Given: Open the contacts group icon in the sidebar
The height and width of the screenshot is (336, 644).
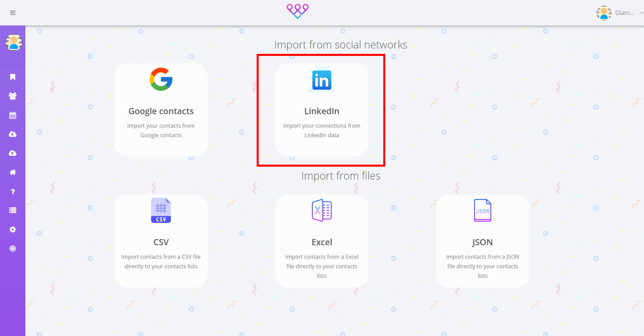Looking at the screenshot, I should 13,96.
